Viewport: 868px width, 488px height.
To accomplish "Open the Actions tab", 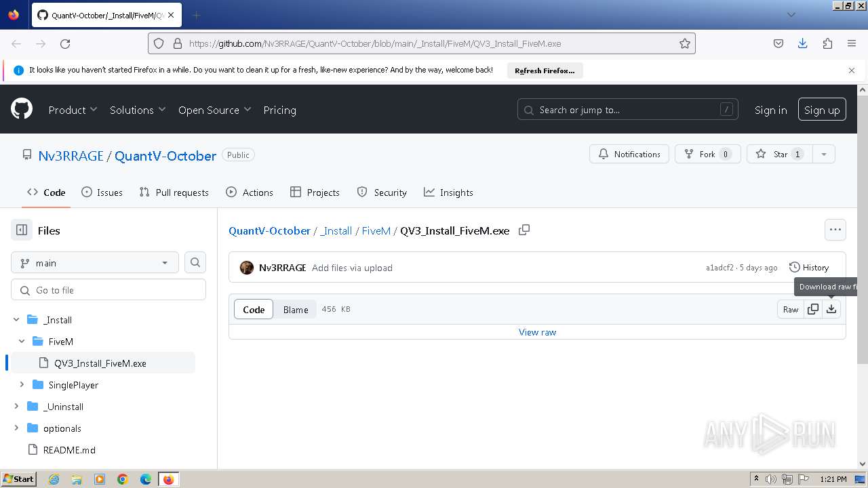I will 250,192.
